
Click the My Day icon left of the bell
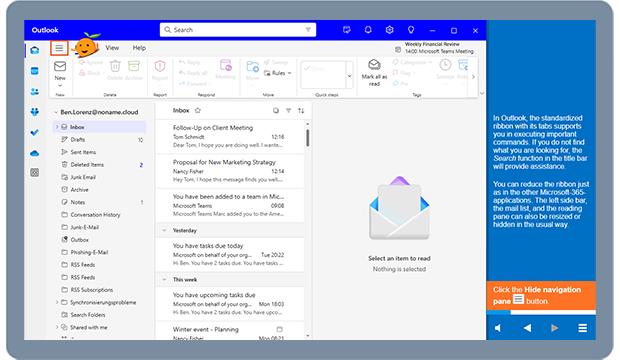pyautogui.click(x=347, y=30)
